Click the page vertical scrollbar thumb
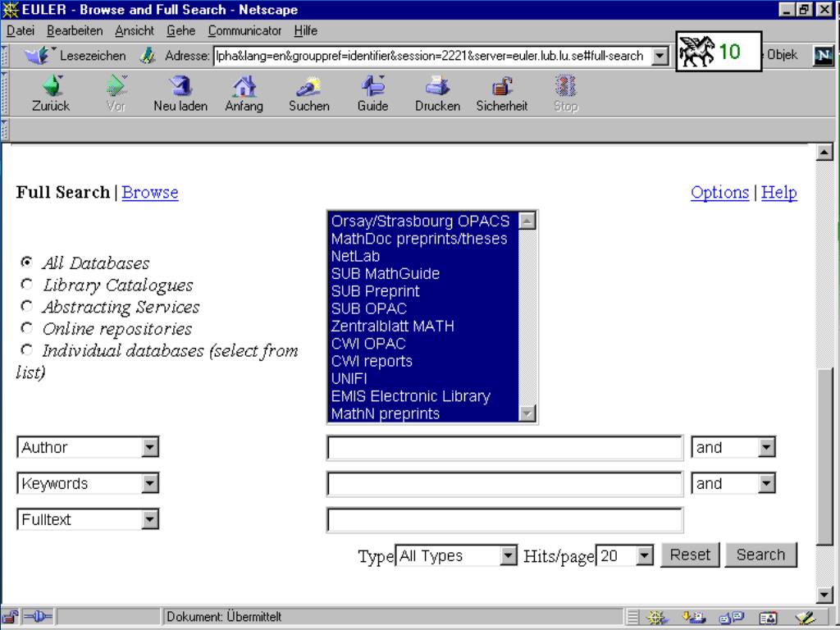The image size is (840, 630). [x=825, y=456]
